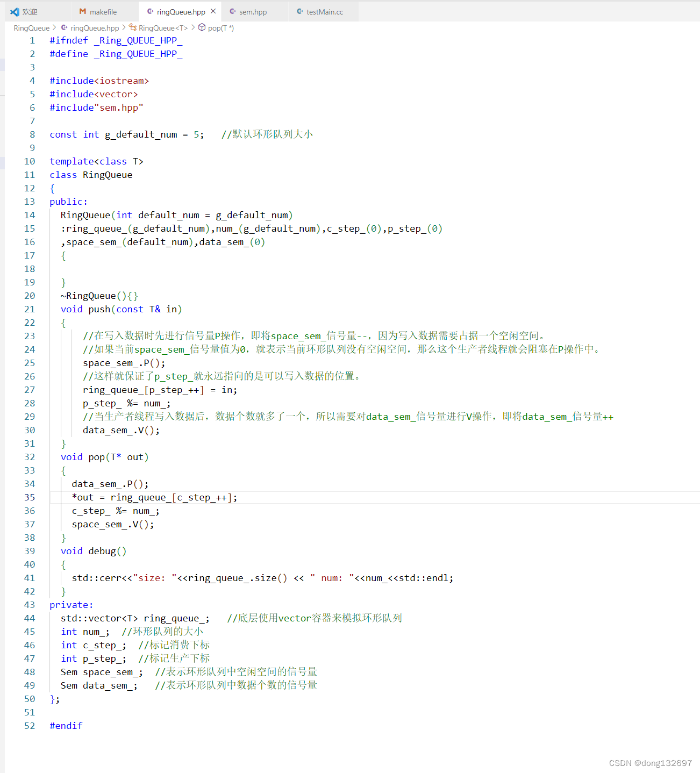
Task: Click the 'int p_step_;' member declaration
Action: [94, 659]
